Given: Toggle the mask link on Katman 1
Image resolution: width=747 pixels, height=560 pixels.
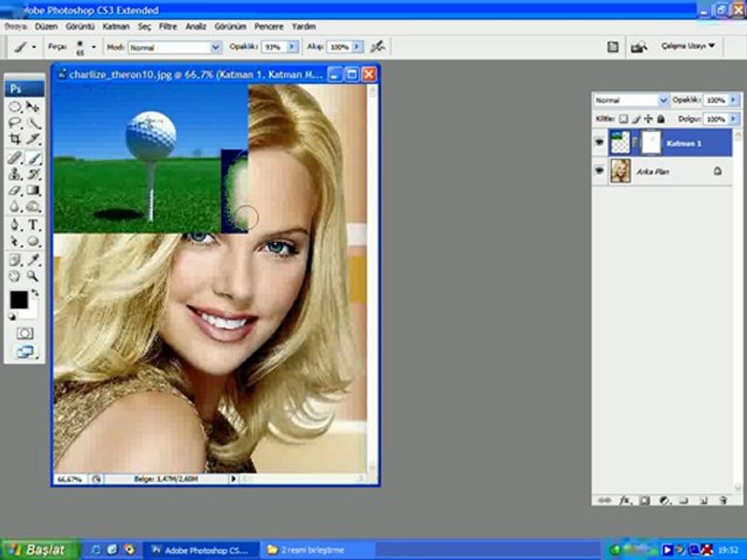Looking at the screenshot, I should 635,142.
